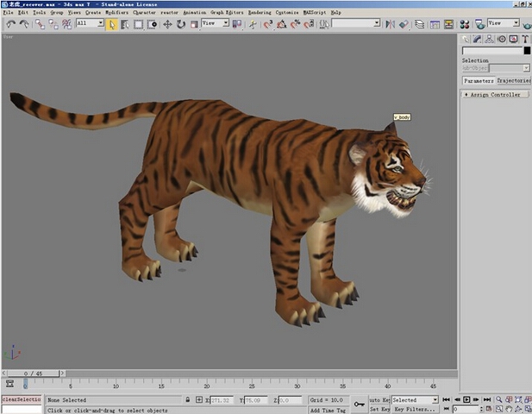Click the Trajectories button
The width and height of the screenshot is (532, 414).
pyautogui.click(x=514, y=81)
